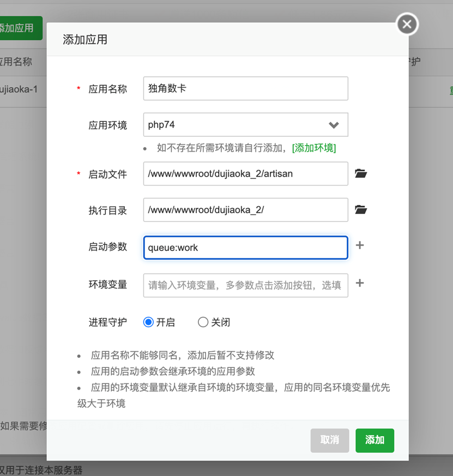Browse for 启动文件 using the folder icon
This screenshot has width=453, height=476.
click(x=360, y=173)
